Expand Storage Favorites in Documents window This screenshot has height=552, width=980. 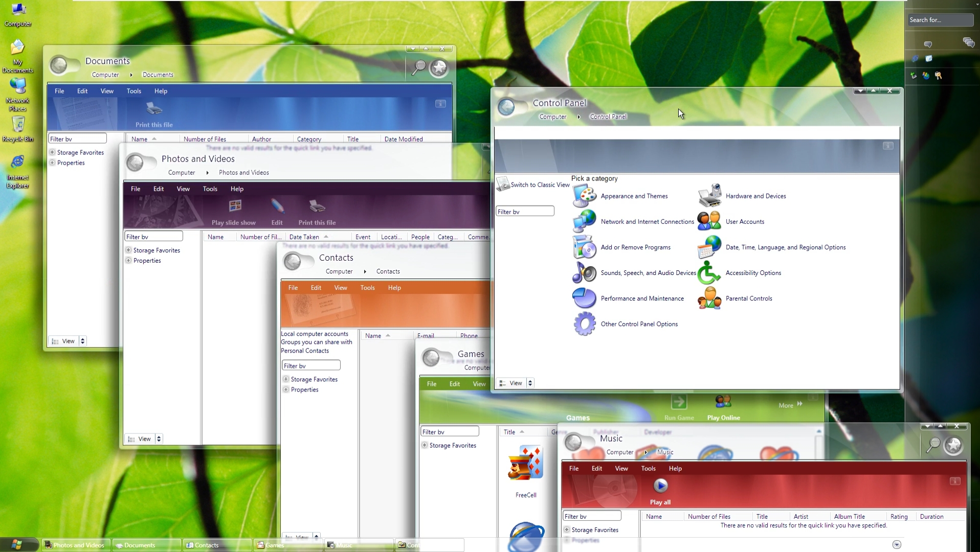tap(52, 152)
